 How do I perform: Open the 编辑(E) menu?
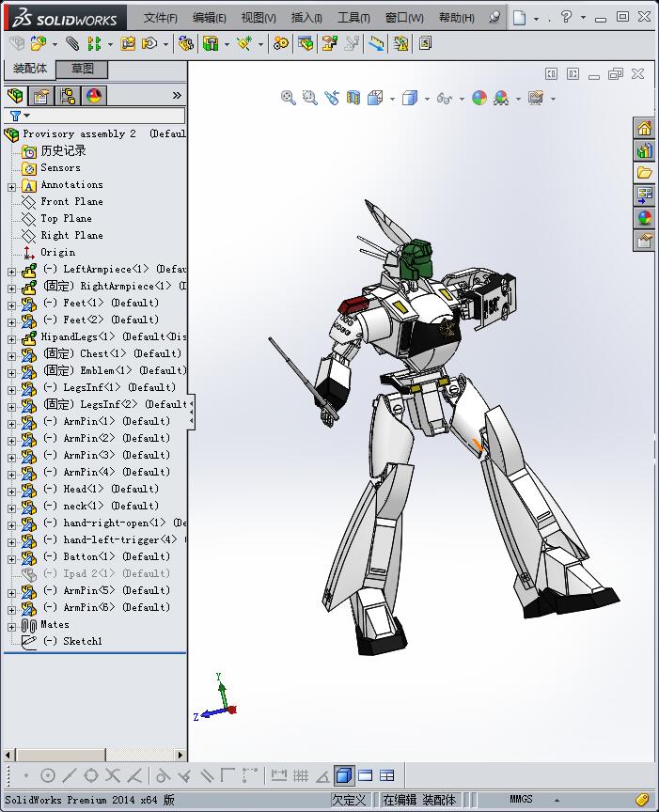click(209, 18)
